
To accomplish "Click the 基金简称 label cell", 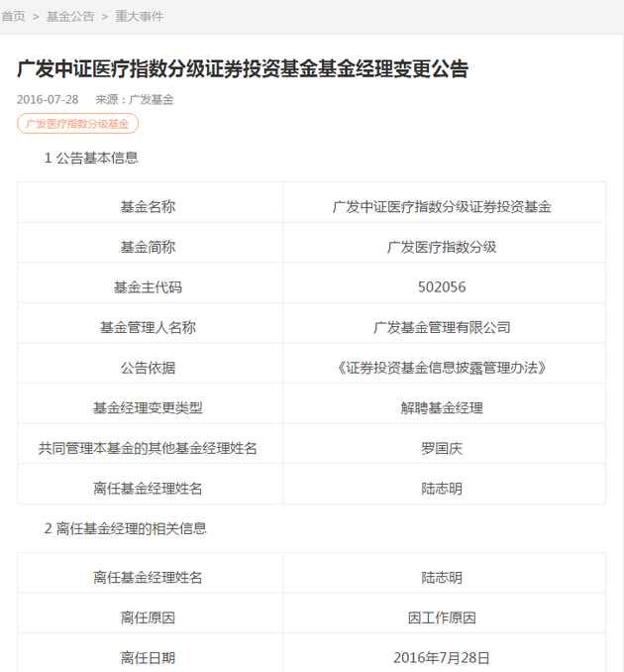I will point(150,243).
